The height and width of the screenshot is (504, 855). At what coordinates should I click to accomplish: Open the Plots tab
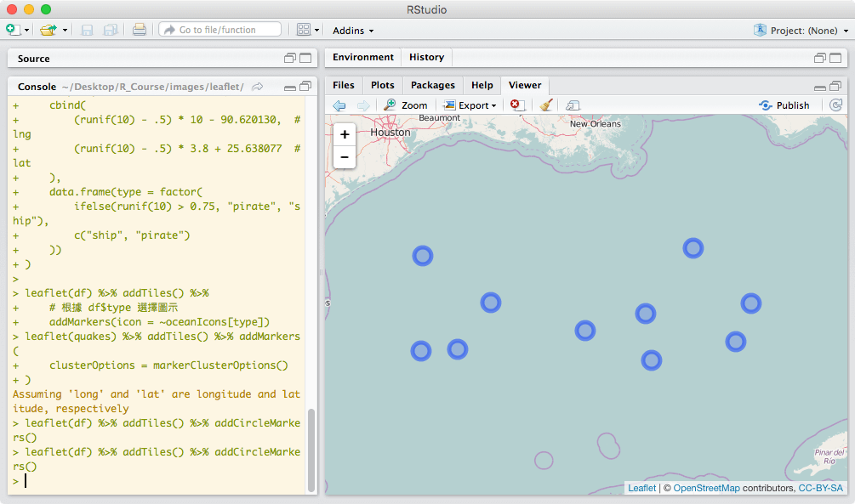383,85
